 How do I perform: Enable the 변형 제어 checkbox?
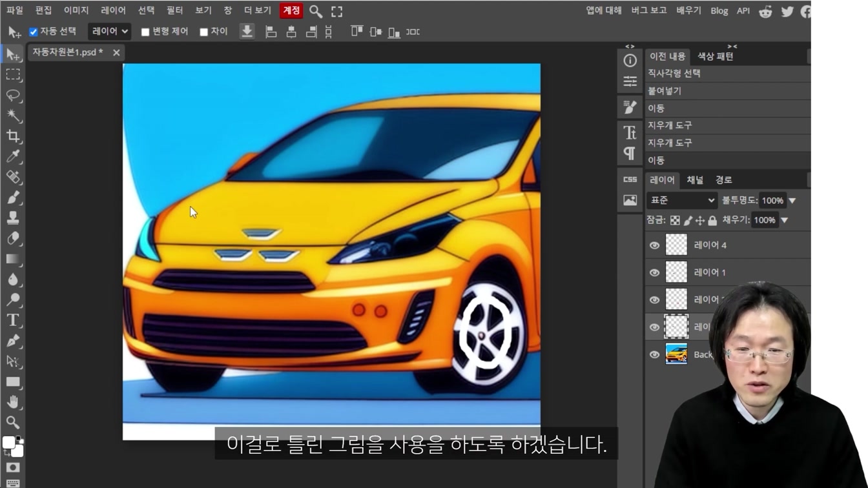coord(145,32)
